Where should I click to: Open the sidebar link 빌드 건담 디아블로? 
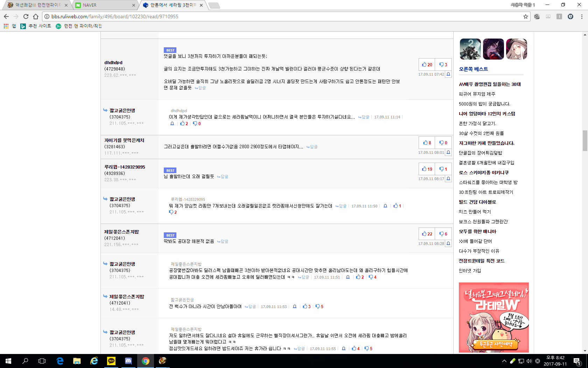click(477, 202)
